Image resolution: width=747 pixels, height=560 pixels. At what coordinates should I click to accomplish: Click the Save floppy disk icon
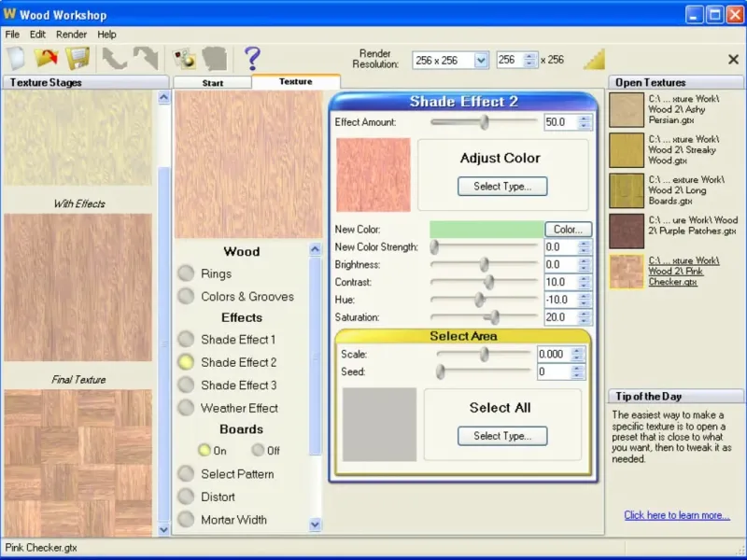[77, 59]
